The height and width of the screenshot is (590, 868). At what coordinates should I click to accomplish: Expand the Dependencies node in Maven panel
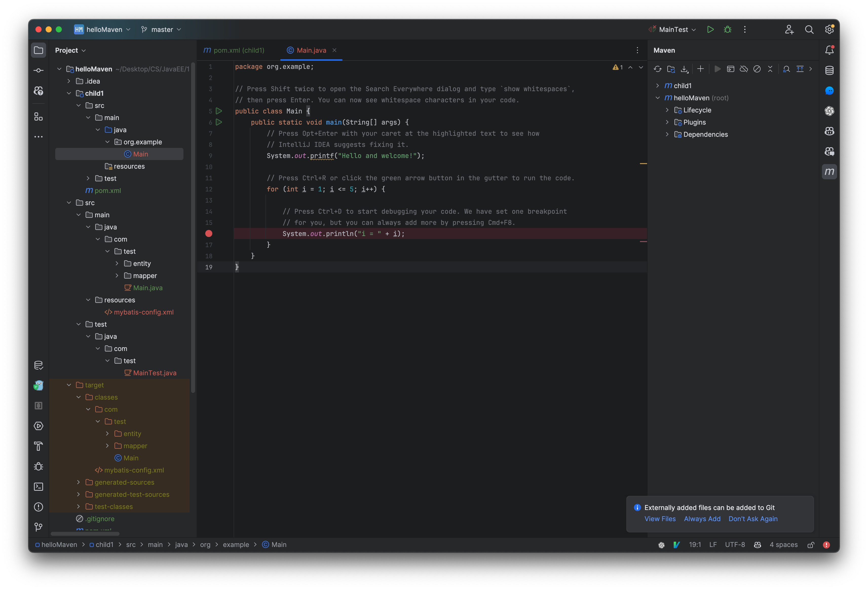click(x=667, y=134)
